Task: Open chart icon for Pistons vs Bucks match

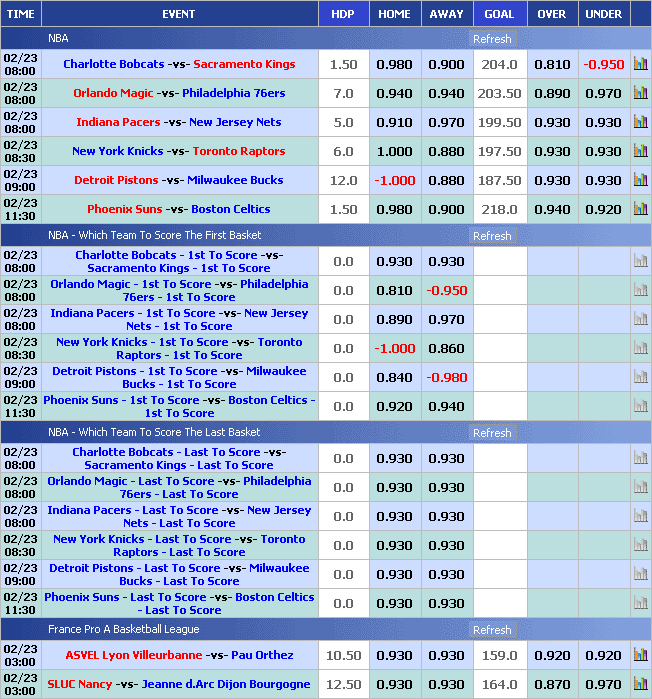Action: pos(640,180)
